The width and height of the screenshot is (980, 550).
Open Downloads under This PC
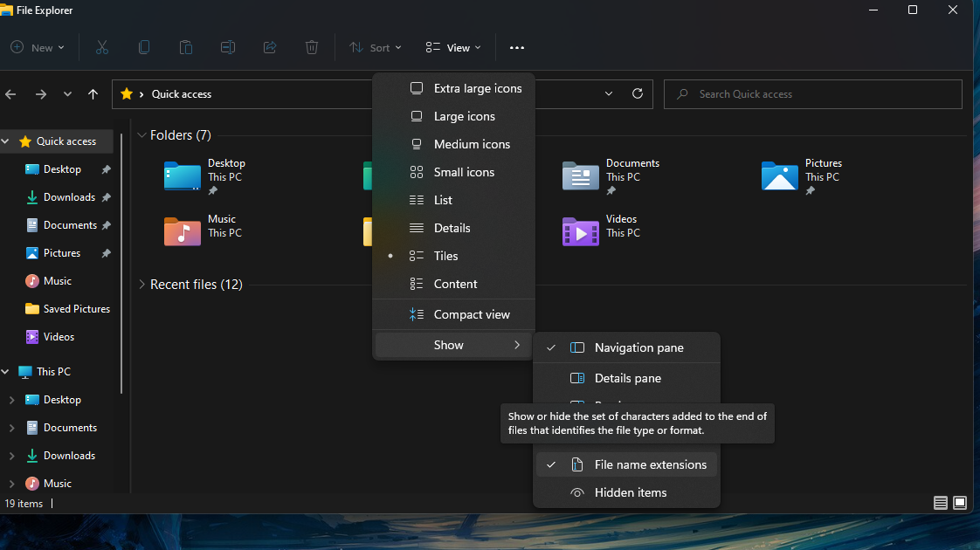60,456
